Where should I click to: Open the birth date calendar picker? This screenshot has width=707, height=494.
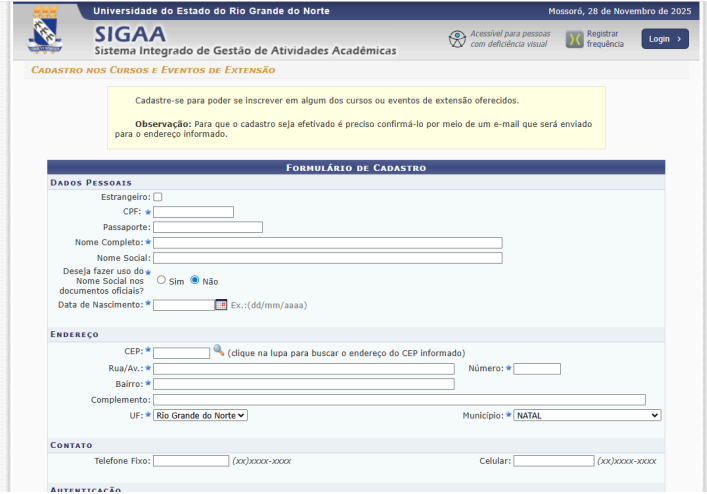point(221,305)
